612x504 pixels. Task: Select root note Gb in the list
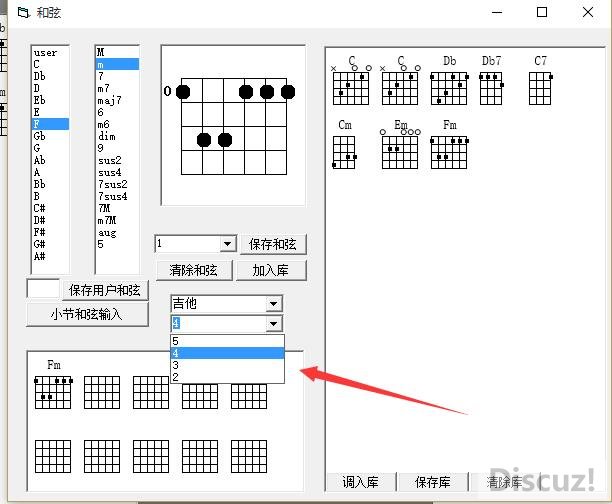[39, 136]
